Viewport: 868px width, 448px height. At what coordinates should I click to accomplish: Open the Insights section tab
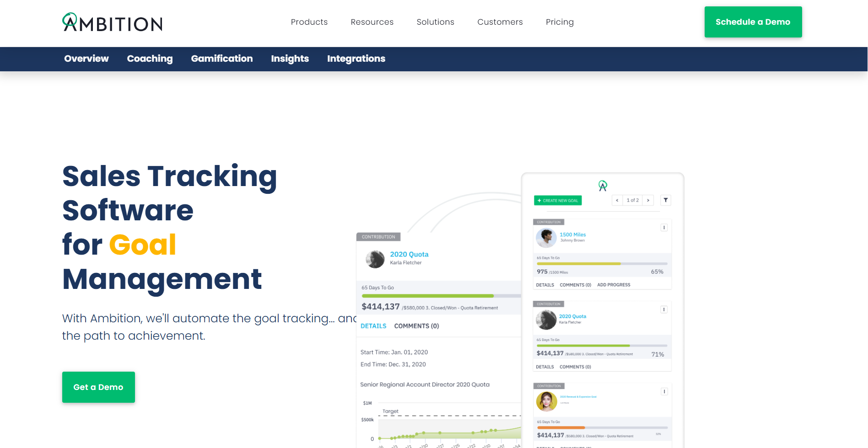tap(290, 59)
